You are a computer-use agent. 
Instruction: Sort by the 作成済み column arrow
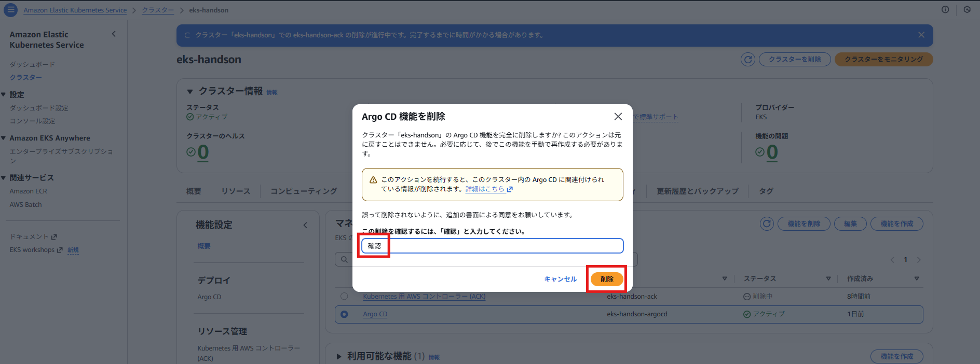coord(917,278)
